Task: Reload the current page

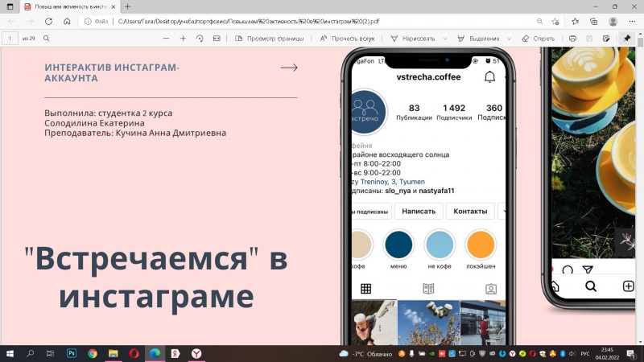Action: 48,22
